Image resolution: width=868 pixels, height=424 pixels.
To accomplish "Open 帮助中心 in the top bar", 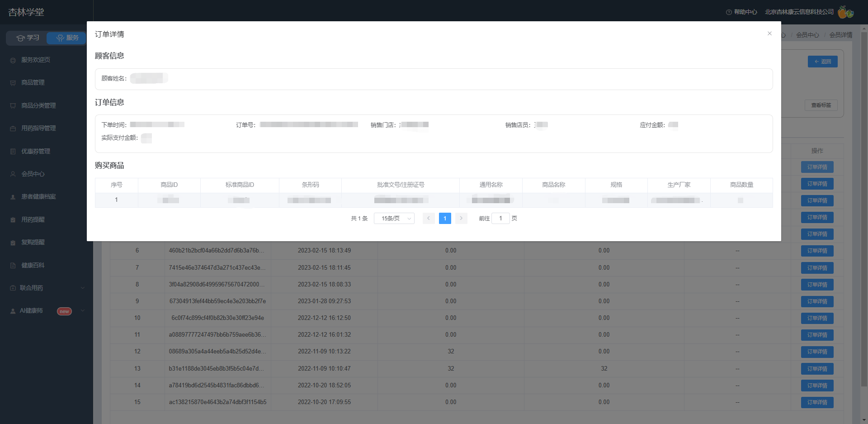I will [741, 12].
